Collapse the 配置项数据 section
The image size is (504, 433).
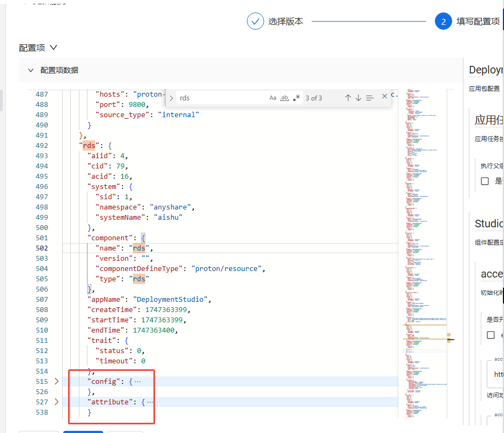tap(31, 70)
